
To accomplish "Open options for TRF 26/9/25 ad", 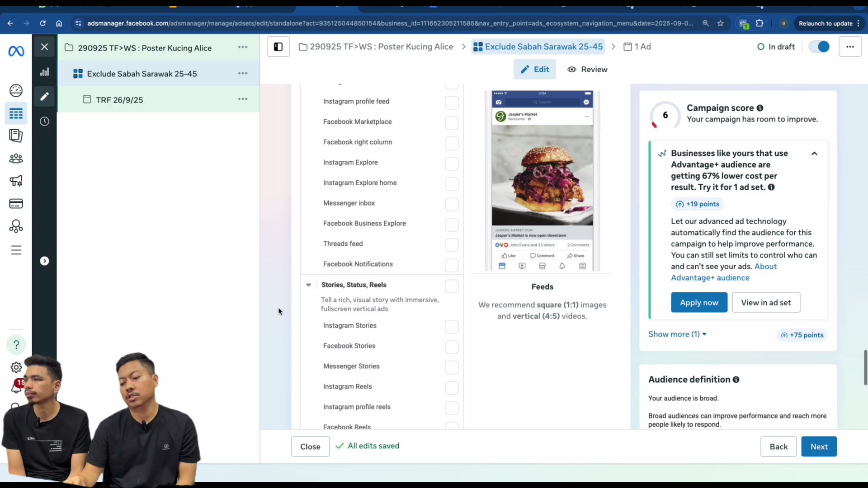I will pos(243,99).
